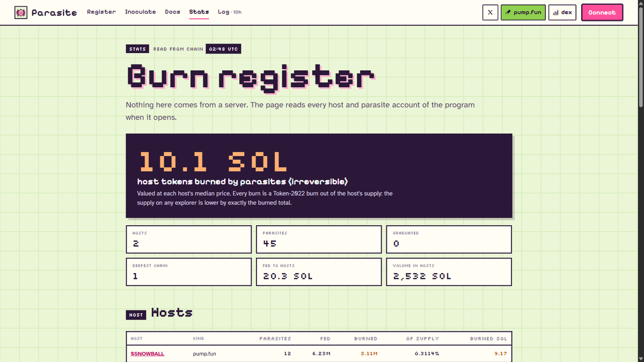Click the dark "STATS" badge
This screenshot has width=644, height=362.
137,49
